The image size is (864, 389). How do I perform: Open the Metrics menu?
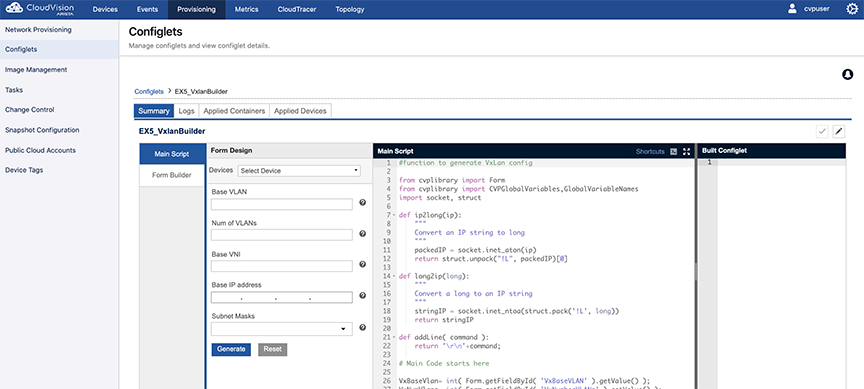246,9
